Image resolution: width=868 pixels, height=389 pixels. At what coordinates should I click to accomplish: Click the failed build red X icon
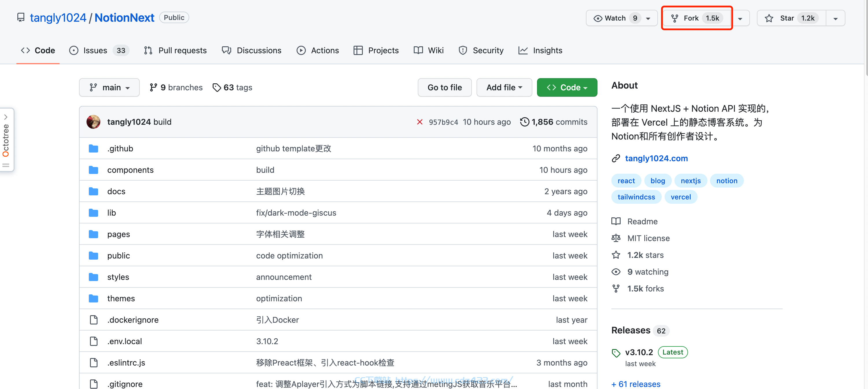pos(420,122)
